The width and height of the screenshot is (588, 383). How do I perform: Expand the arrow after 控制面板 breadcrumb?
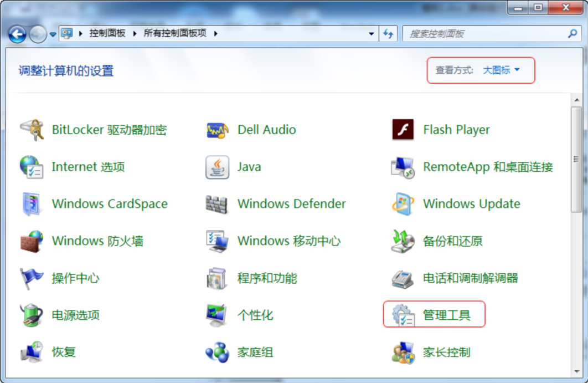click(x=135, y=33)
